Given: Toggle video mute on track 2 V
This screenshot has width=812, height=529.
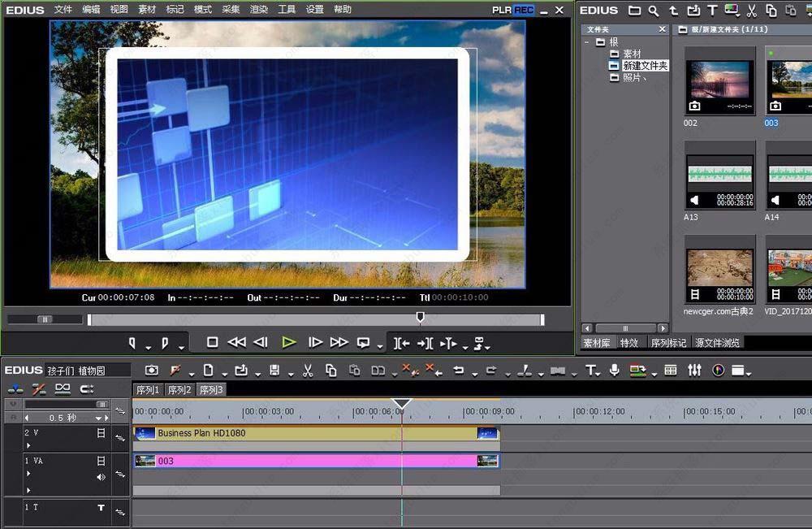Looking at the screenshot, I should 101,432.
